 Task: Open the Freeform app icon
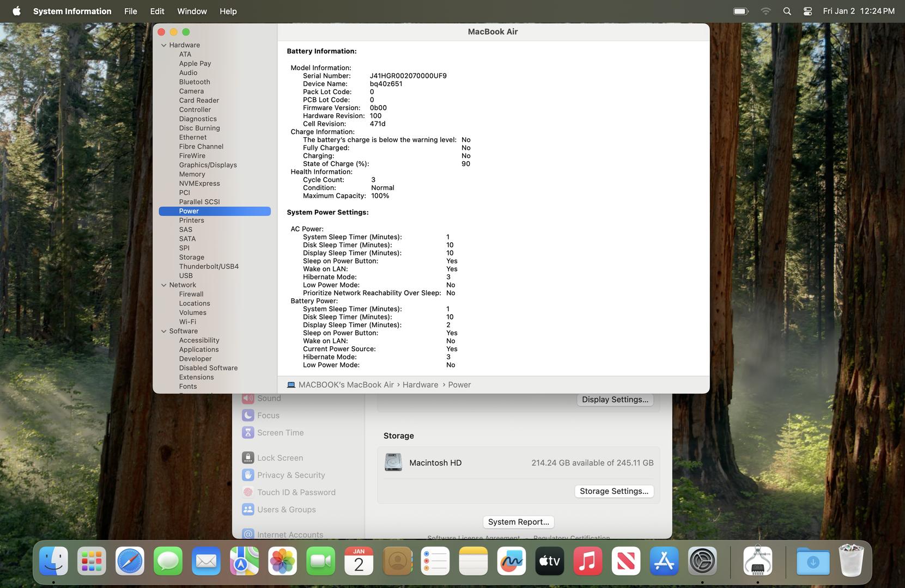coord(511,561)
